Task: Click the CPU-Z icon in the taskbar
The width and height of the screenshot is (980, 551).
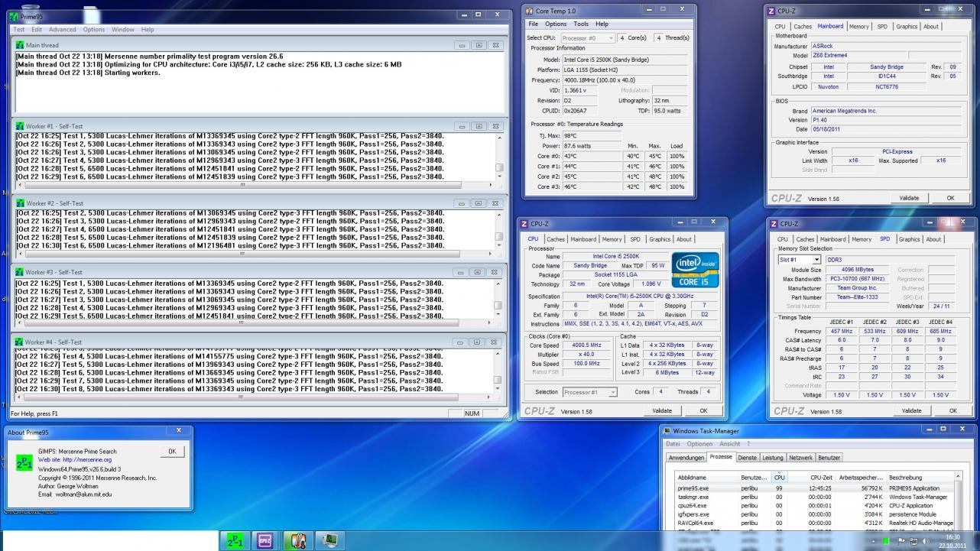Action: [265, 540]
